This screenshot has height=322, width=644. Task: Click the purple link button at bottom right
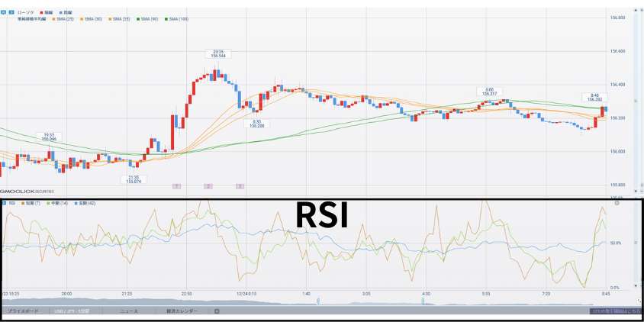(x=616, y=311)
